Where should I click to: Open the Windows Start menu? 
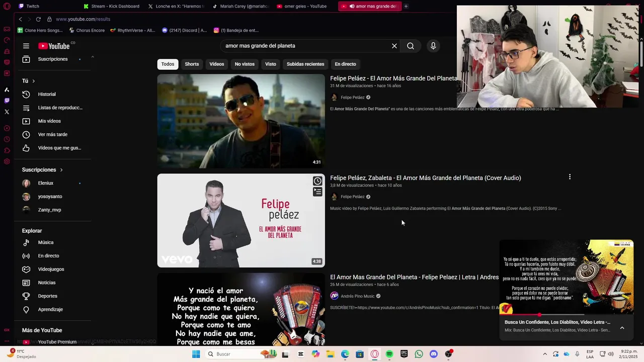pos(196,354)
